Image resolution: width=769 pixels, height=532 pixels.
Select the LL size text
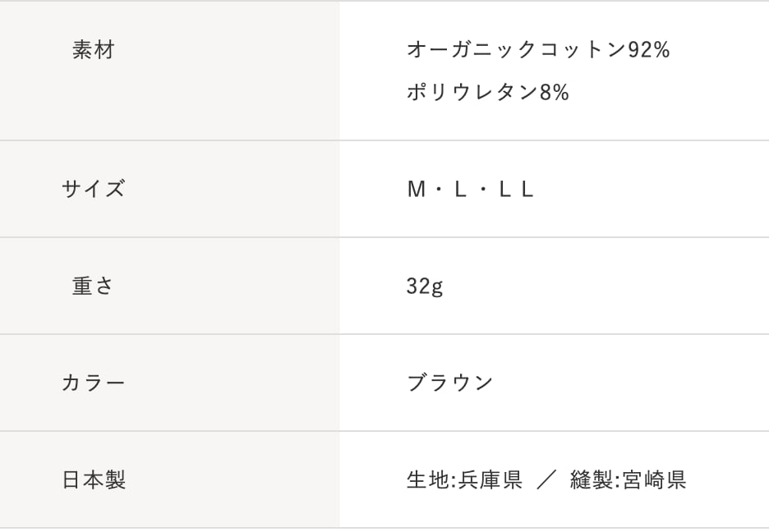click(x=517, y=190)
